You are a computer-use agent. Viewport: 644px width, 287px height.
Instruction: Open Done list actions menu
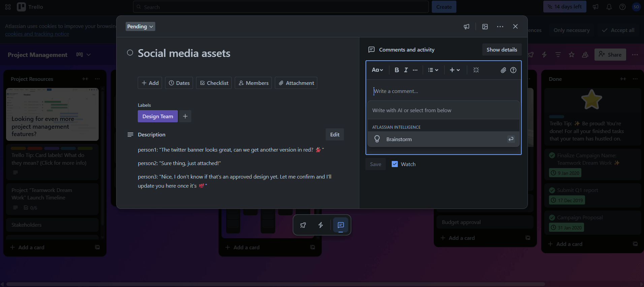(635, 79)
